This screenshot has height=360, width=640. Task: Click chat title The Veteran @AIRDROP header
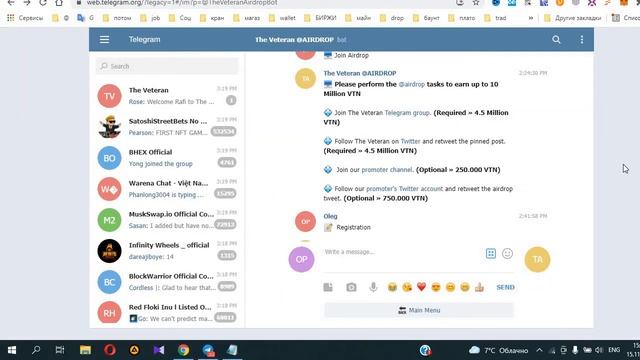point(301,40)
